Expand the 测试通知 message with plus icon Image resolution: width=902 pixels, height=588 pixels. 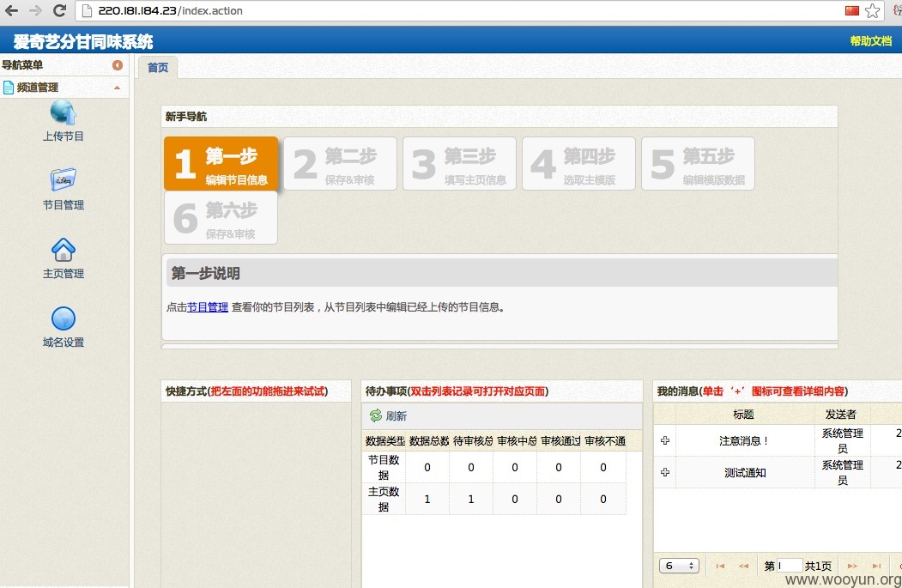coord(665,472)
